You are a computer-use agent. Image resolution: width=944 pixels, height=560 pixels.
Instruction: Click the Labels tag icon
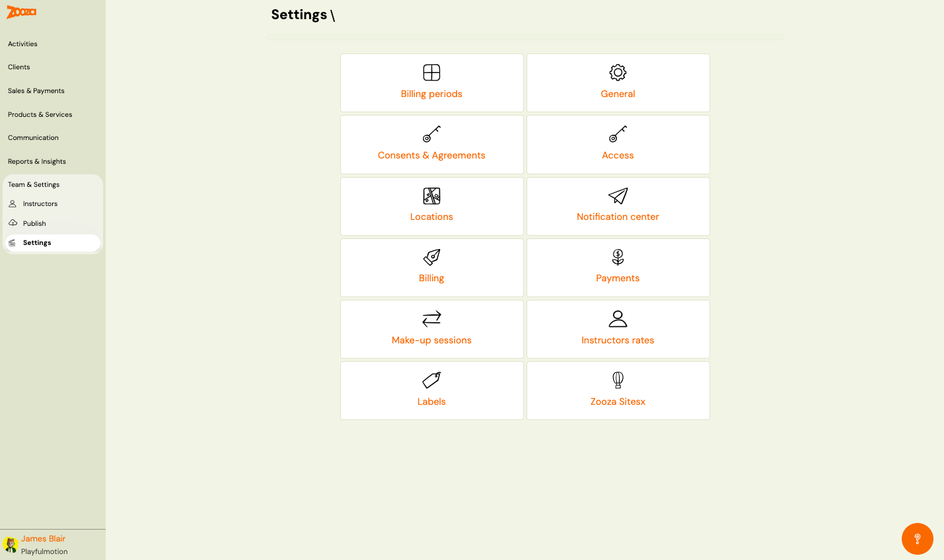(x=431, y=380)
